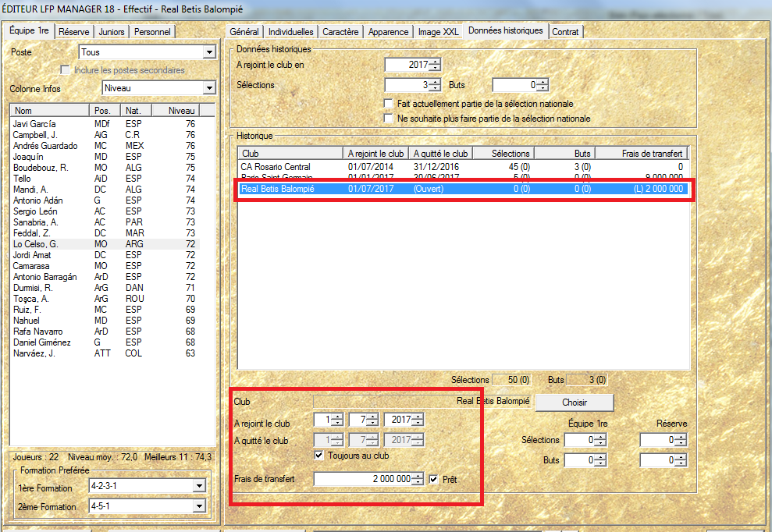
Task: Select player Lo Celso, G.
Action: coord(105,244)
